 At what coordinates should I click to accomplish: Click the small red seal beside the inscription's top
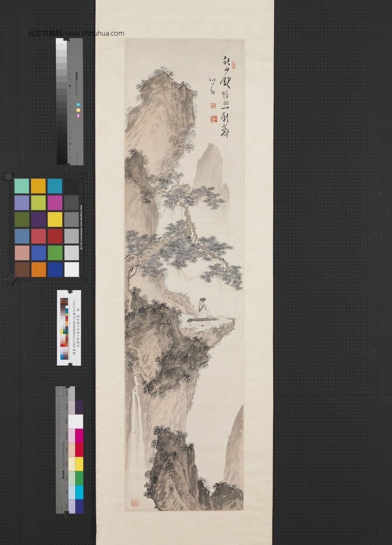pyautogui.click(x=233, y=65)
